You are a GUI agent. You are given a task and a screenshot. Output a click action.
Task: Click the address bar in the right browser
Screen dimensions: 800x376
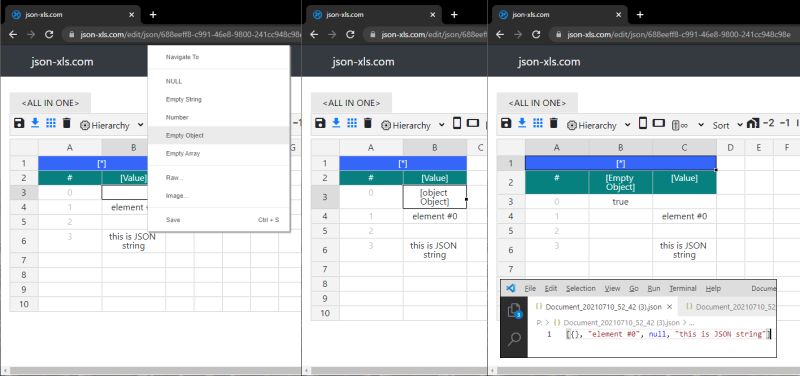click(x=674, y=35)
